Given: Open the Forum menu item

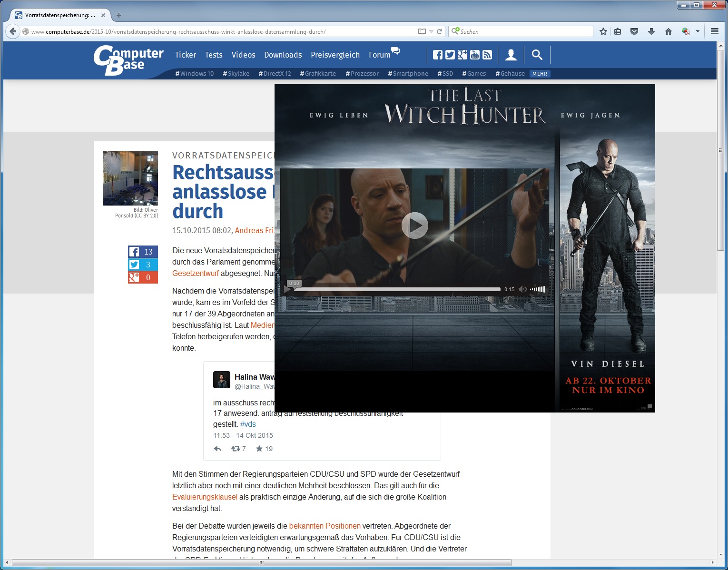Looking at the screenshot, I should pyautogui.click(x=380, y=55).
